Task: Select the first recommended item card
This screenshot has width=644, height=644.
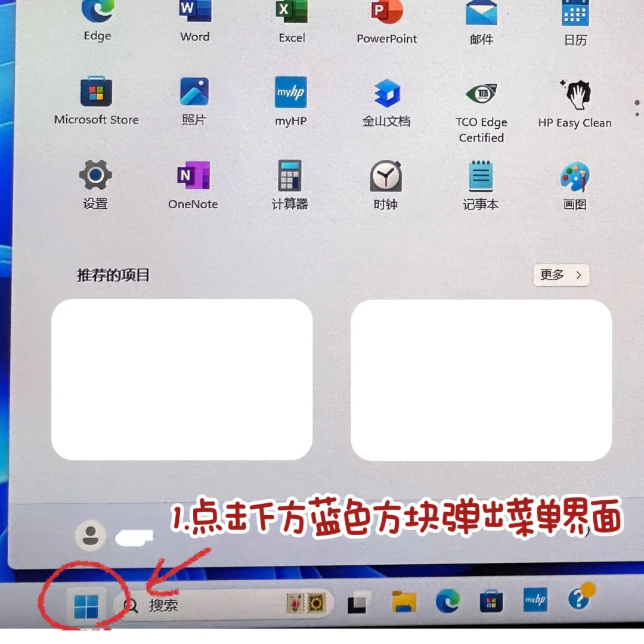Action: [x=182, y=379]
